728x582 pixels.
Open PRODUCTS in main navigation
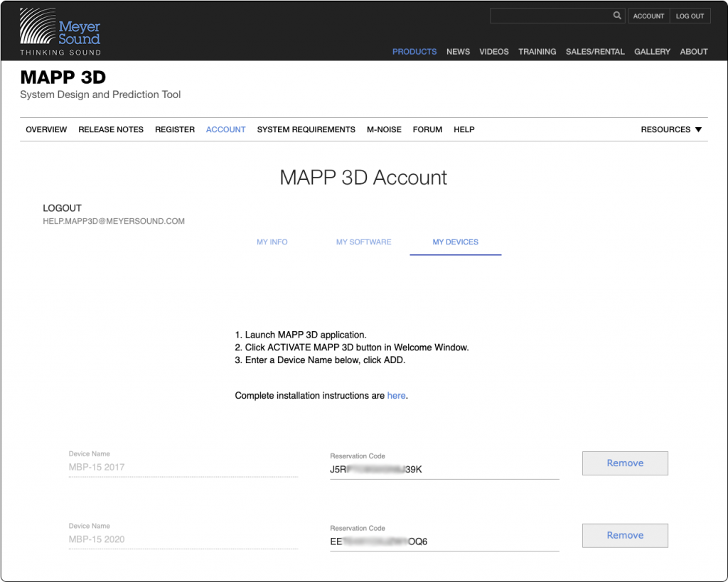click(414, 51)
